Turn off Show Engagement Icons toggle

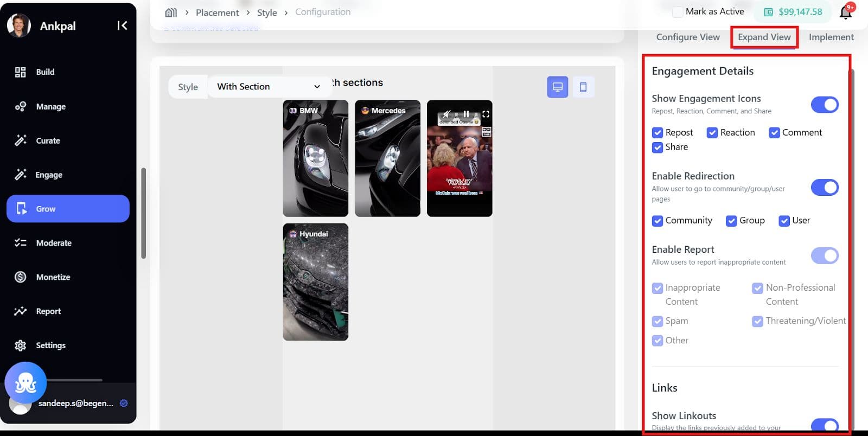tap(824, 105)
